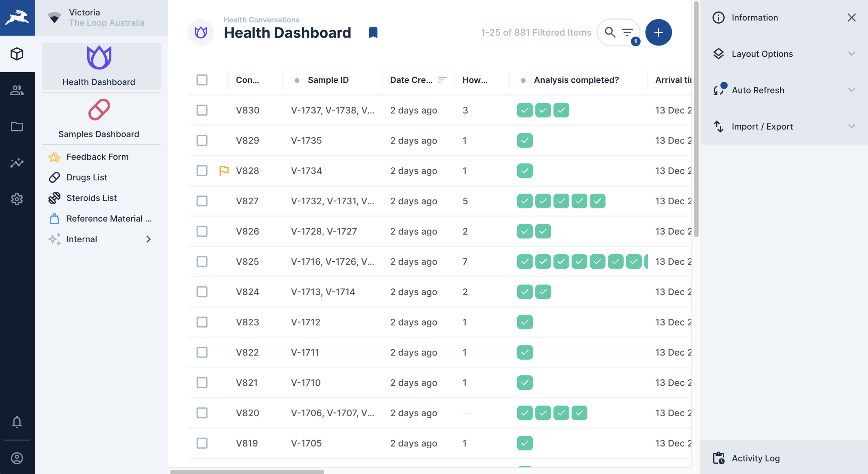Screen dimensions: 868x474
Task: Click the horizontal scrollbar at table bottom
Action: coord(247,471)
